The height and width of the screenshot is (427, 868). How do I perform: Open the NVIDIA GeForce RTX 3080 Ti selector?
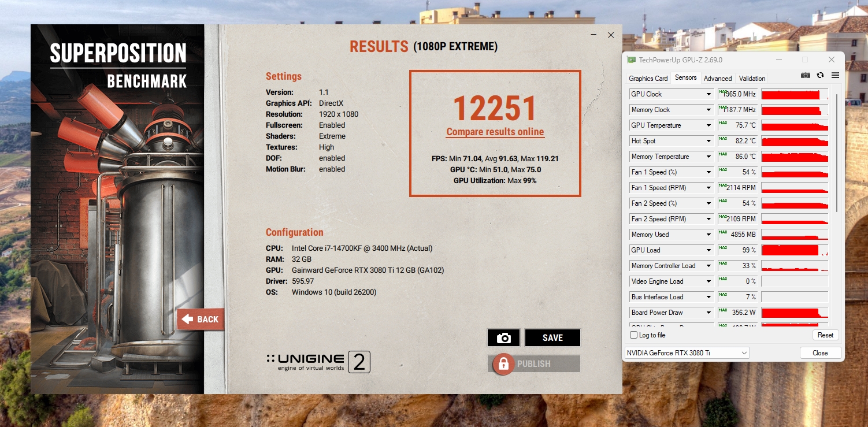(687, 353)
